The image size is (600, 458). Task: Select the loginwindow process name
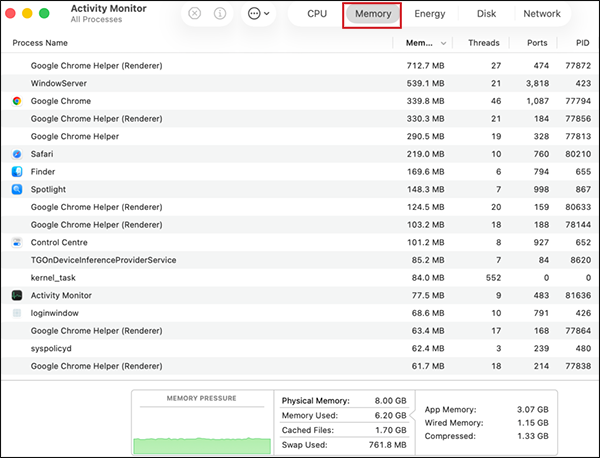click(54, 313)
